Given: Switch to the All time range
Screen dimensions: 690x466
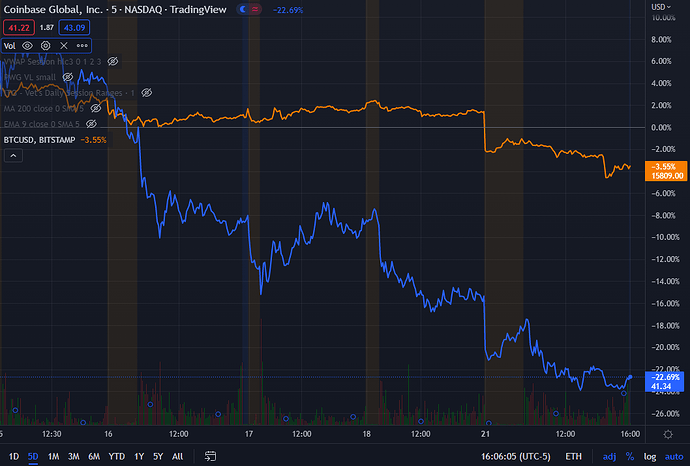Looking at the screenshot, I should coord(177,456).
